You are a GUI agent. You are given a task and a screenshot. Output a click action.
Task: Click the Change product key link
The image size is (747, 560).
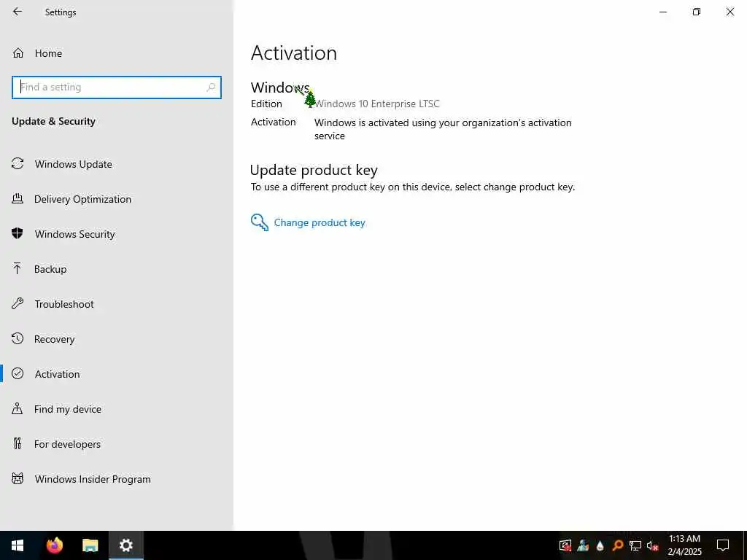tap(320, 223)
